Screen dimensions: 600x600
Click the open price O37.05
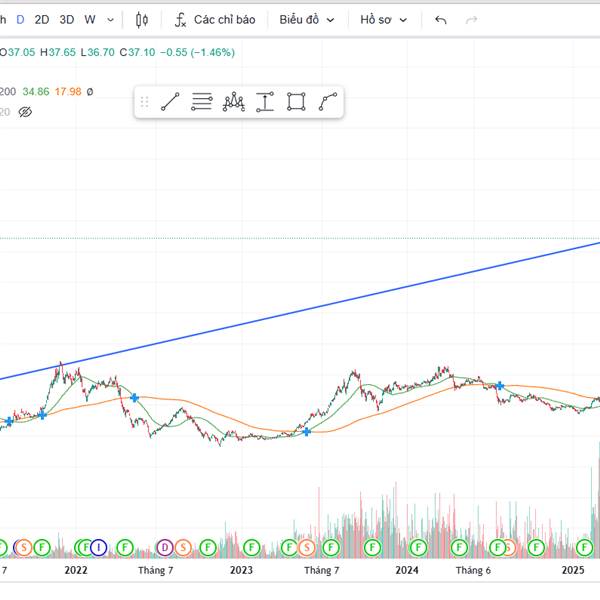[x=17, y=52]
